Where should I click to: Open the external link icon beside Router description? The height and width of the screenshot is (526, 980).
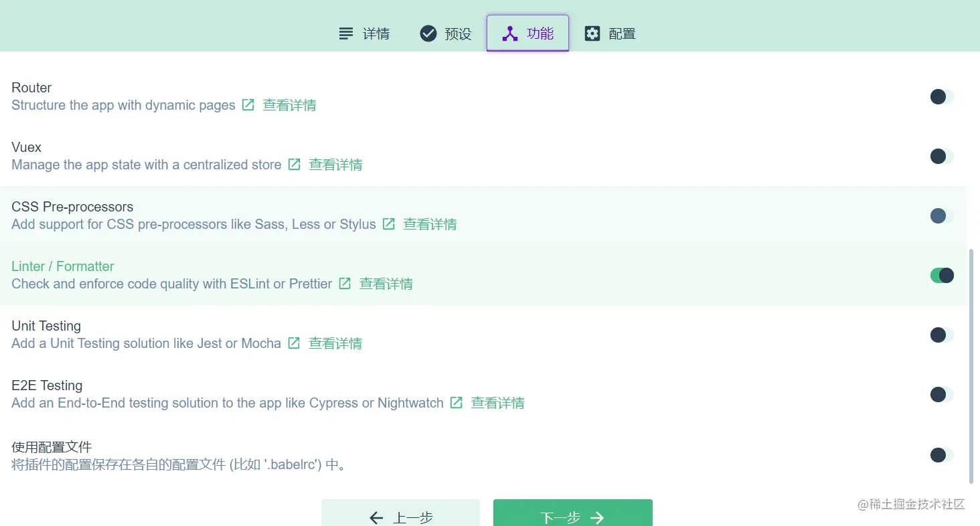click(248, 104)
